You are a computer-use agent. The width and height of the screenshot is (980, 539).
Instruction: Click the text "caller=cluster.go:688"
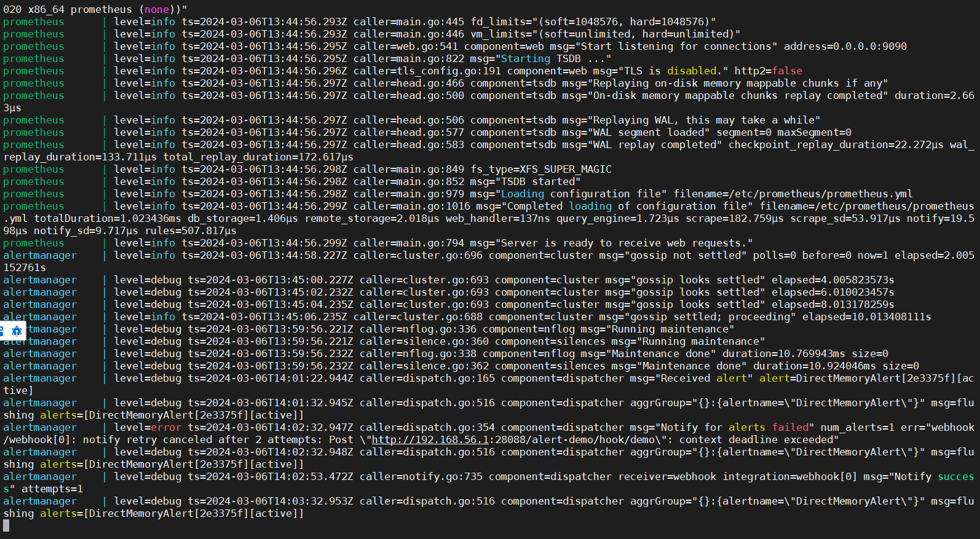(418, 317)
